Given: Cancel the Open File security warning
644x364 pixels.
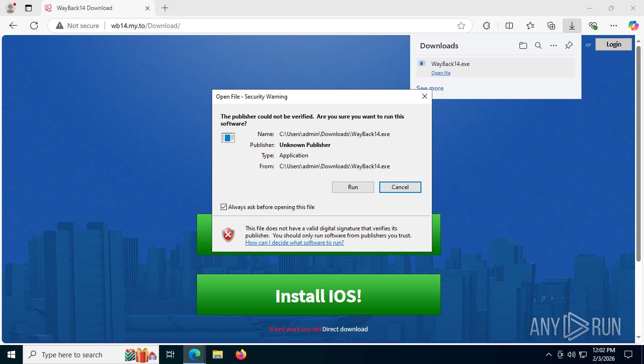Looking at the screenshot, I should pos(400,187).
